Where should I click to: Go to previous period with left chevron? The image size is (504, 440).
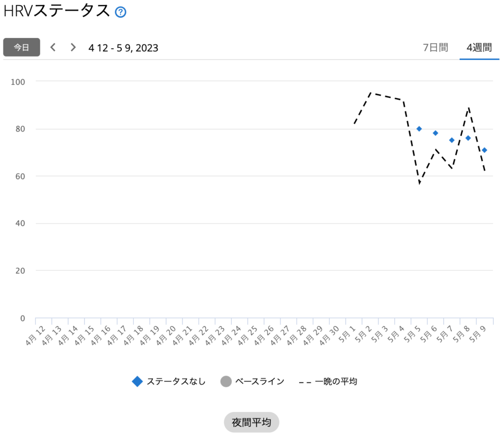pos(53,47)
